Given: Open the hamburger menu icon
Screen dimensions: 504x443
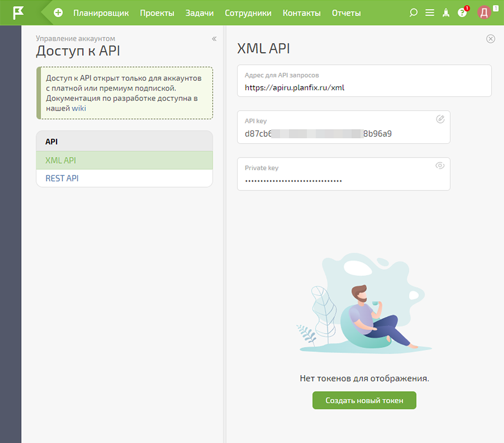Looking at the screenshot, I should pyautogui.click(x=430, y=13).
